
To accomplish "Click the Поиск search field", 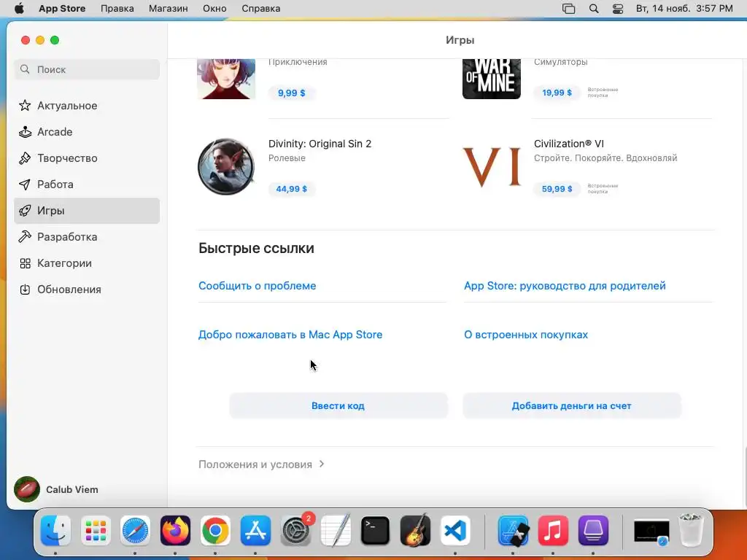I will click(87, 69).
